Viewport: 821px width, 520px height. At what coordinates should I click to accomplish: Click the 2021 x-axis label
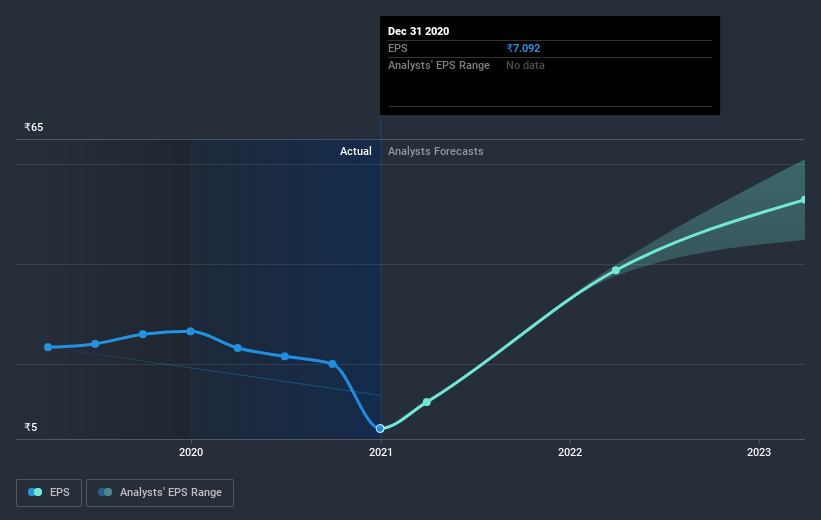380,452
